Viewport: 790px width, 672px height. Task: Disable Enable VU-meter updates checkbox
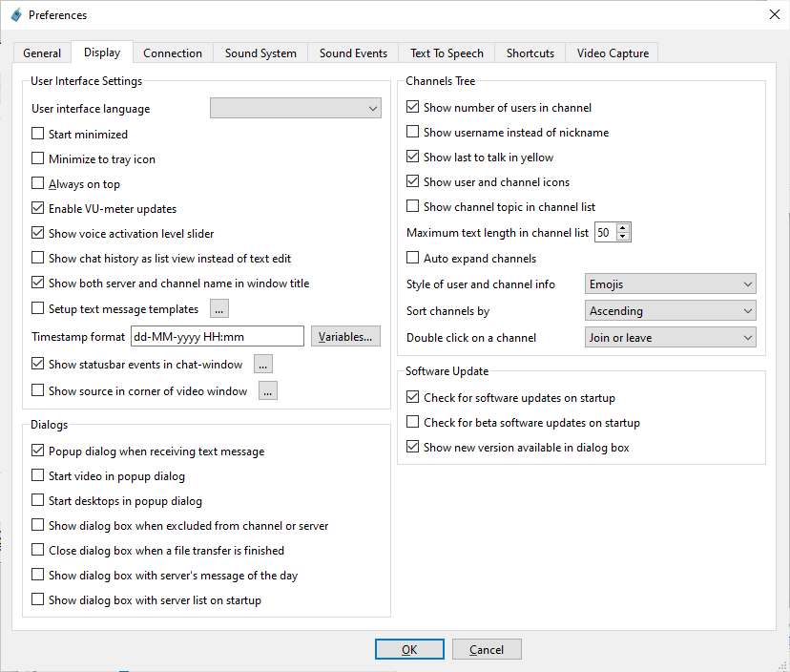coord(38,209)
